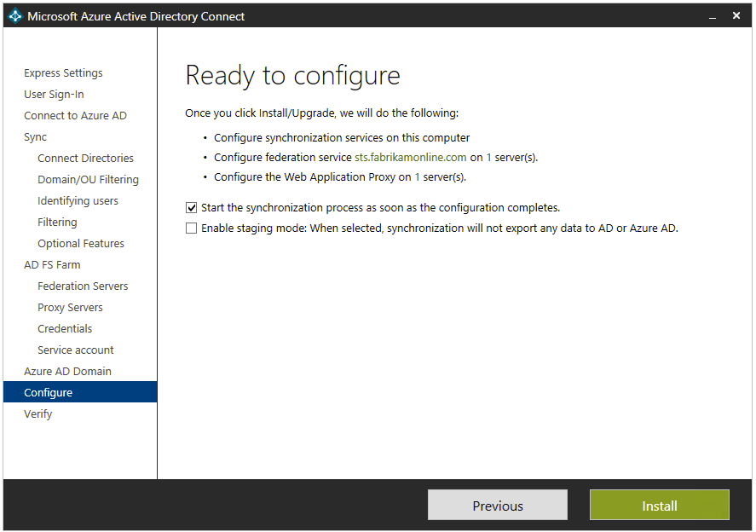Open Connect Directories step
Screen dimensions: 756x532
coord(85,159)
